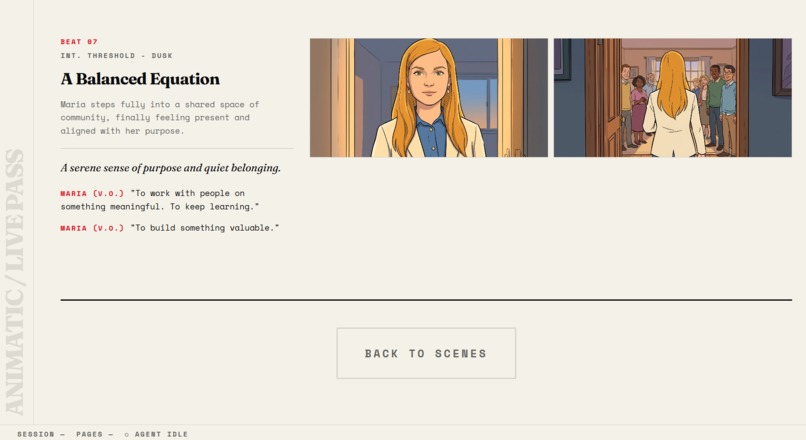Select the dialogue 'To work with people on'
Screen dimensions: 806x440
(160, 200)
